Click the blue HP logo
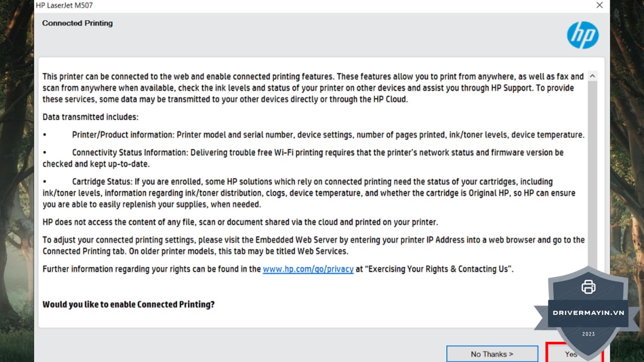This screenshot has width=644, height=362. (x=583, y=35)
